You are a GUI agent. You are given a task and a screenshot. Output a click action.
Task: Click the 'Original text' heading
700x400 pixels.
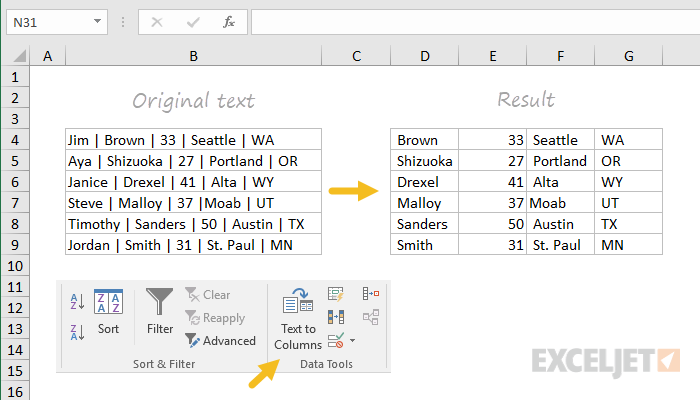tap(193, 100)
